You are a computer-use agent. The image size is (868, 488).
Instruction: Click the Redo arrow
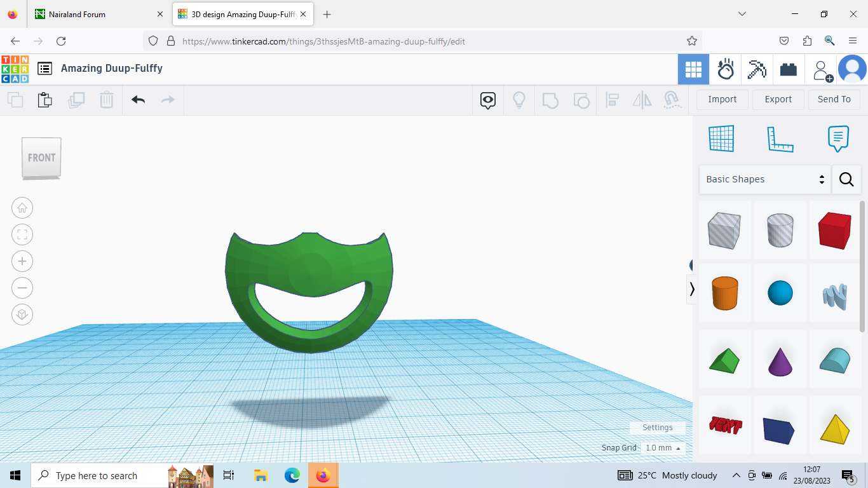click(166, 100)
